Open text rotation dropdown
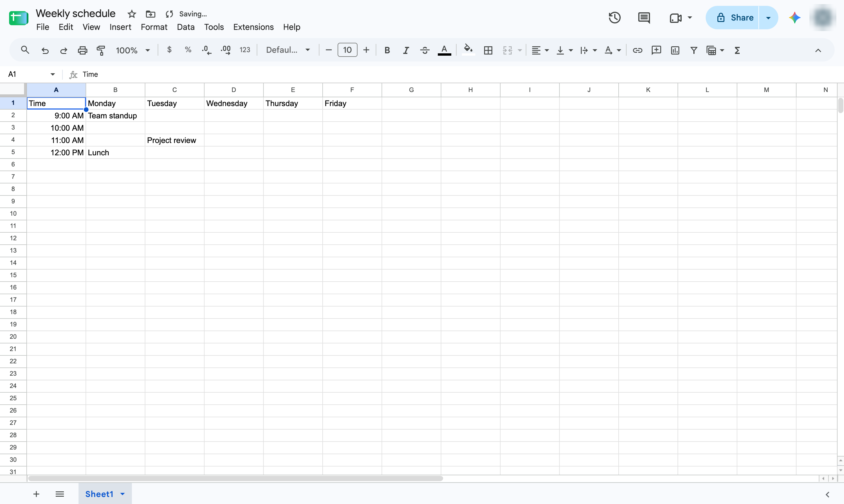Screen dimensions: 844x504 612,50
